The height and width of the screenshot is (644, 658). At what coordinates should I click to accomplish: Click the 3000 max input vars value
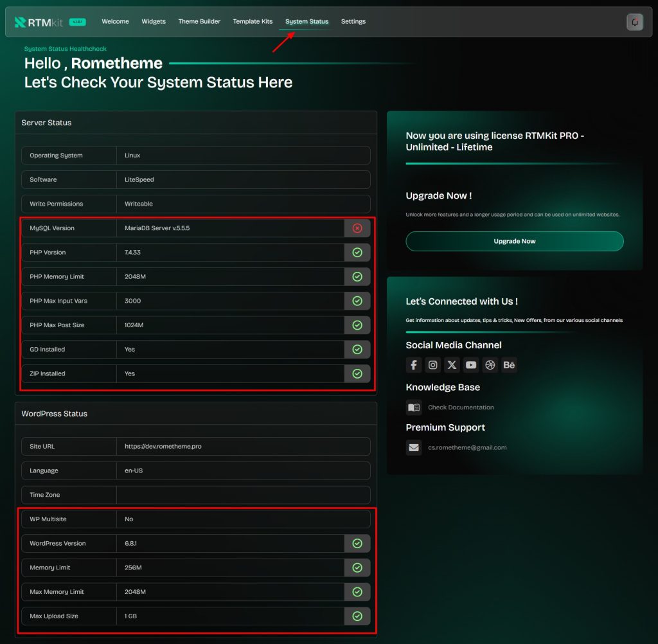(x=132, y=301)
